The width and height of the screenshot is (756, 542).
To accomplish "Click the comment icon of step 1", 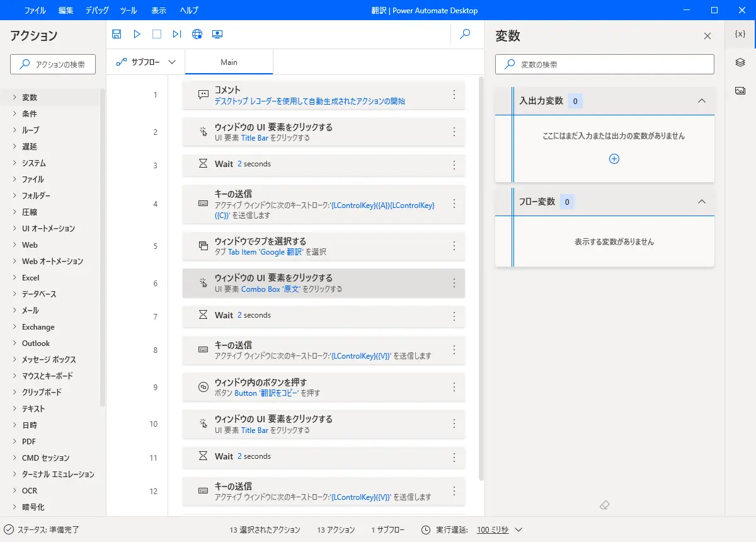I will [x=203, y=95].
